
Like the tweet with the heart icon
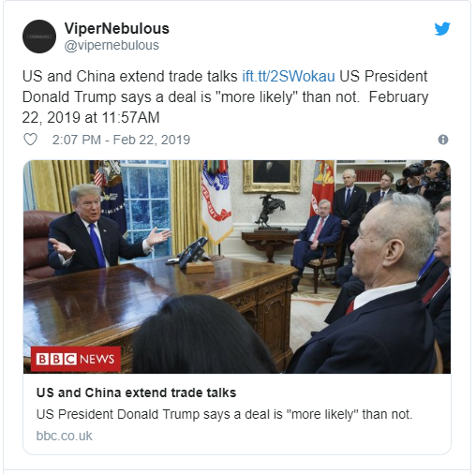pyautogui.click(x=30, y=140)
